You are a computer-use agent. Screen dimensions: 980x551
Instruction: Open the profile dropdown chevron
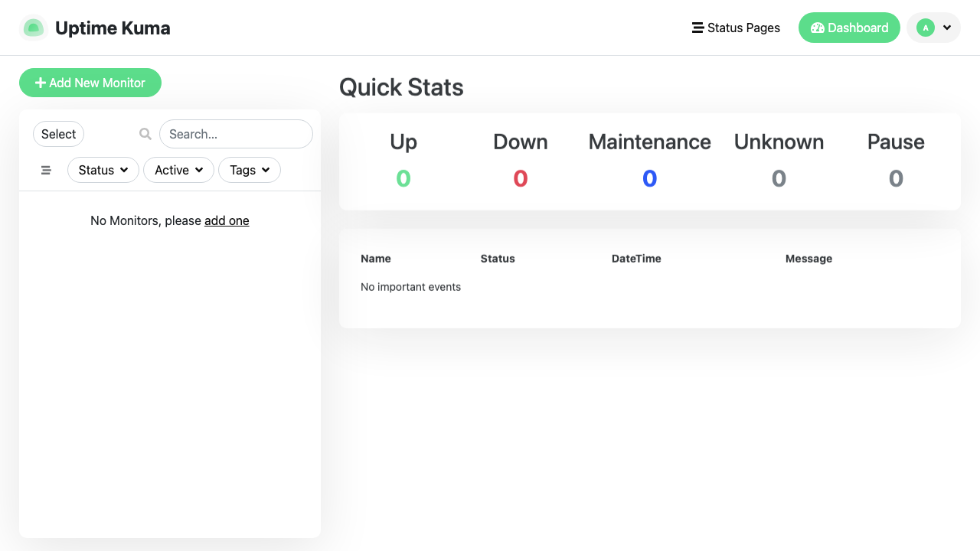(947, 28)
